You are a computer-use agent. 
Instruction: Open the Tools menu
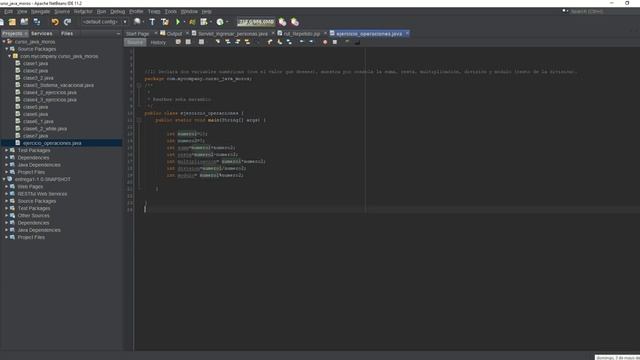(x=171, y=11)
